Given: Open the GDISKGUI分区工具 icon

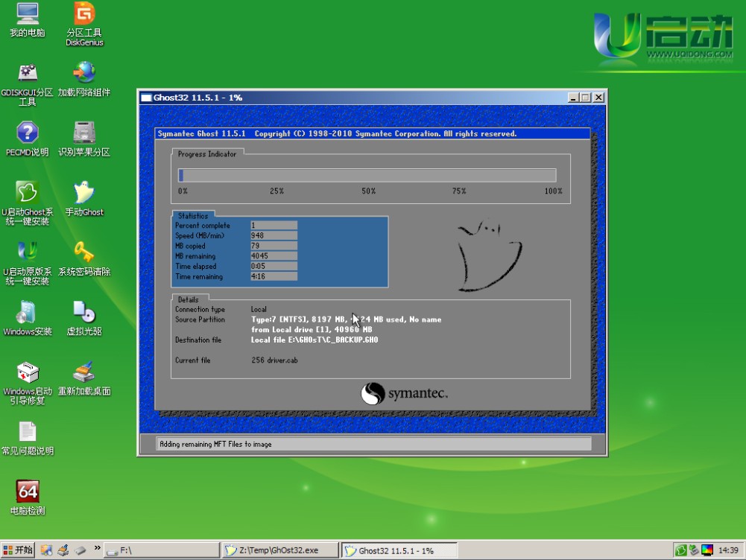Looking at the screenshot, I should click(x=27, y=84).
